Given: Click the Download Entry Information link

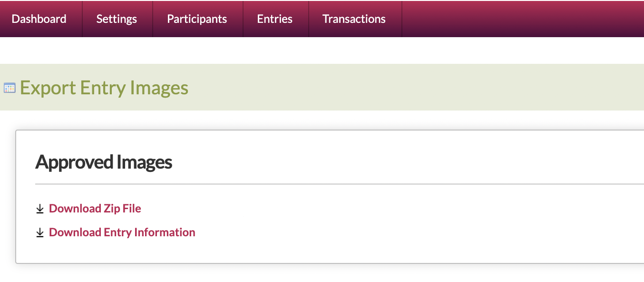Looking at the screenshot, I should coord(122,232).
